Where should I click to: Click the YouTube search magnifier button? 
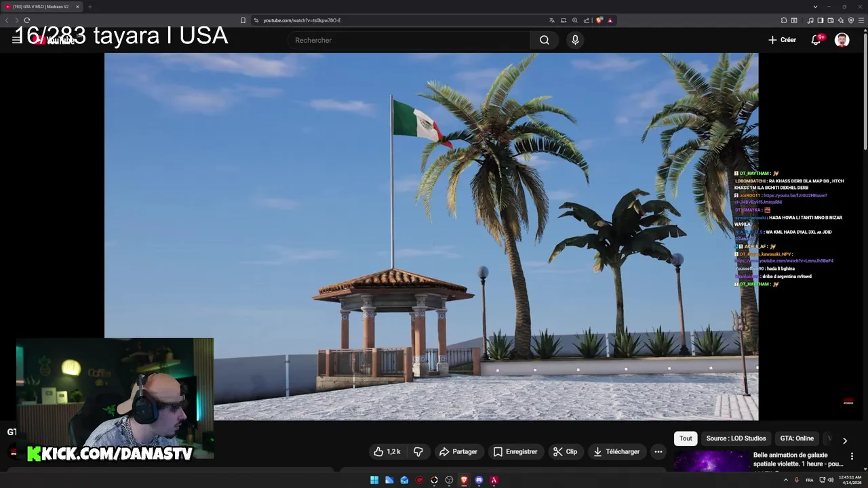click(545, 40)
